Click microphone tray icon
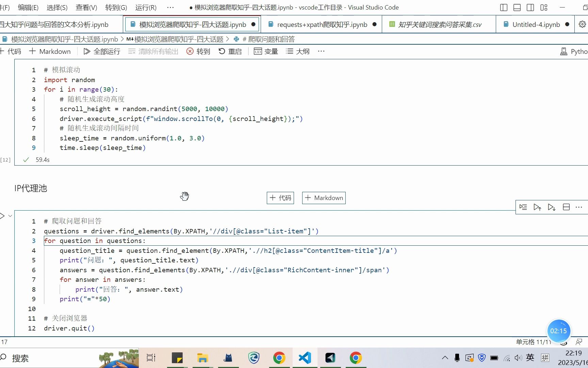The width and height of the screenshot is (588, 368). (x=457, y=358)
